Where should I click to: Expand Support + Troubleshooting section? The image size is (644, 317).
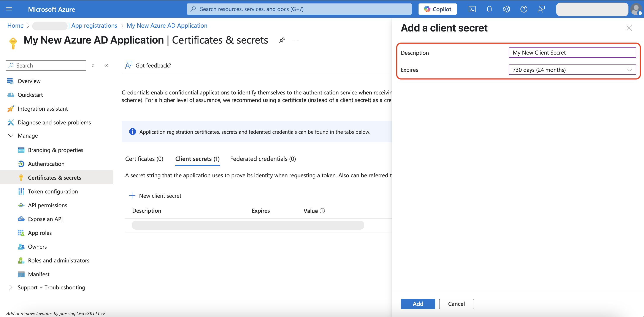click(x=11, y=287)
